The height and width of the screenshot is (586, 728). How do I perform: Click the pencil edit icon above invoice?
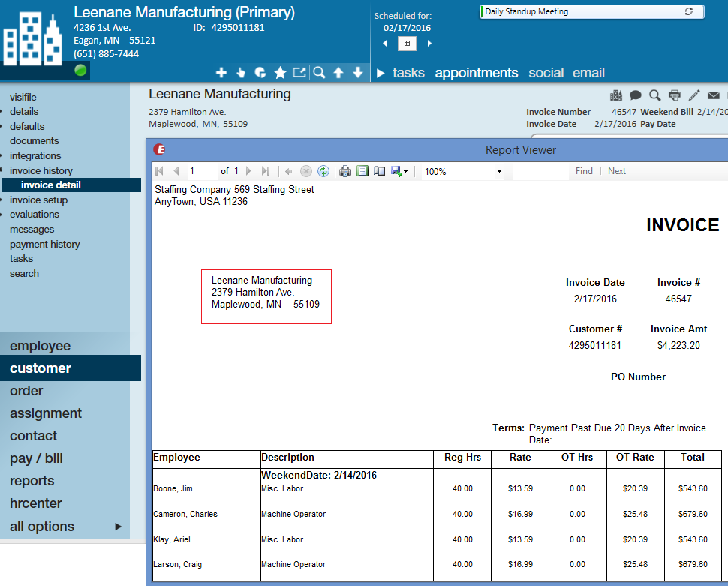point(694,95)
